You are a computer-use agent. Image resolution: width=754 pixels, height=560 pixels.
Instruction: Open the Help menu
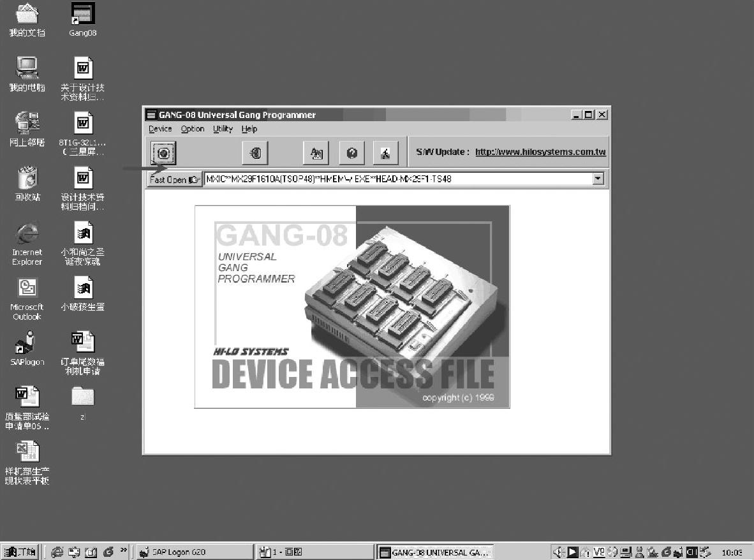pyautogui.click(x=249, y=129)
